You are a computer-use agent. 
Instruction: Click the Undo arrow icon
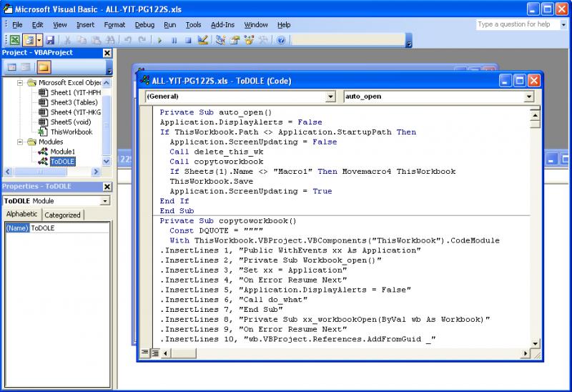pyautogui.click(x=127, y=40)
